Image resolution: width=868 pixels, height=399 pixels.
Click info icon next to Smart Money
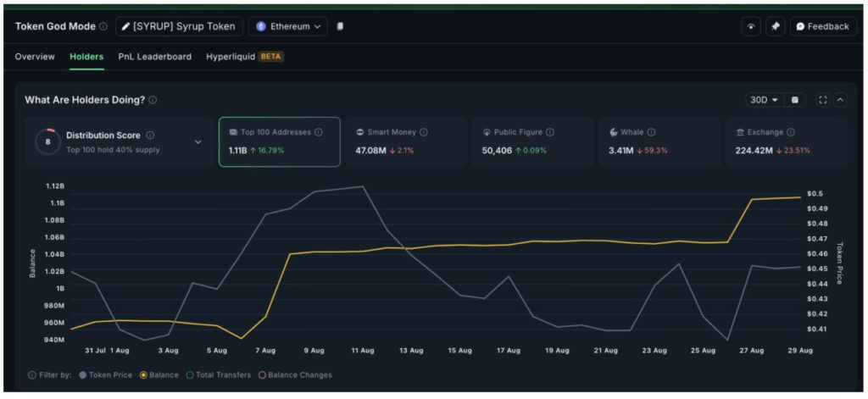pos(424,132)
